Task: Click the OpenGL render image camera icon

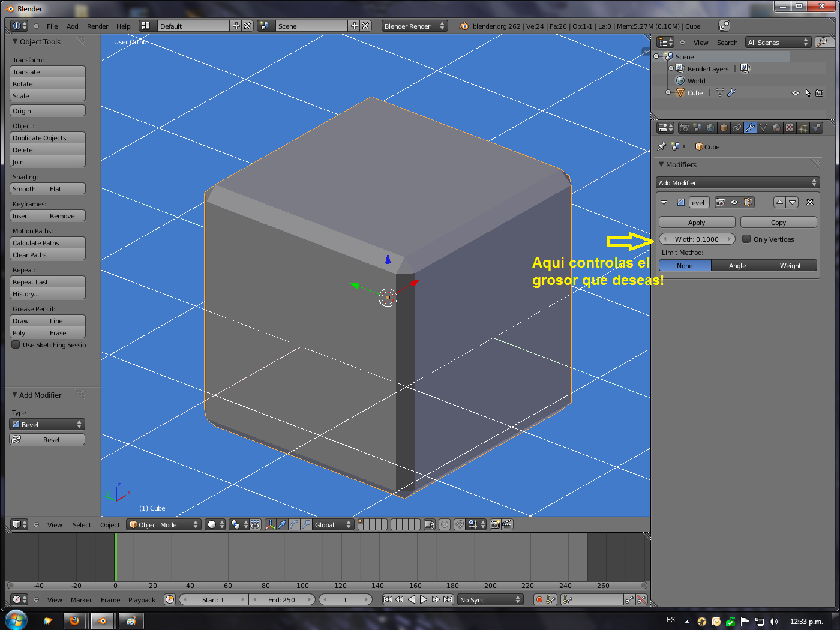Action: pyautogui.click(x=495, y=524)
